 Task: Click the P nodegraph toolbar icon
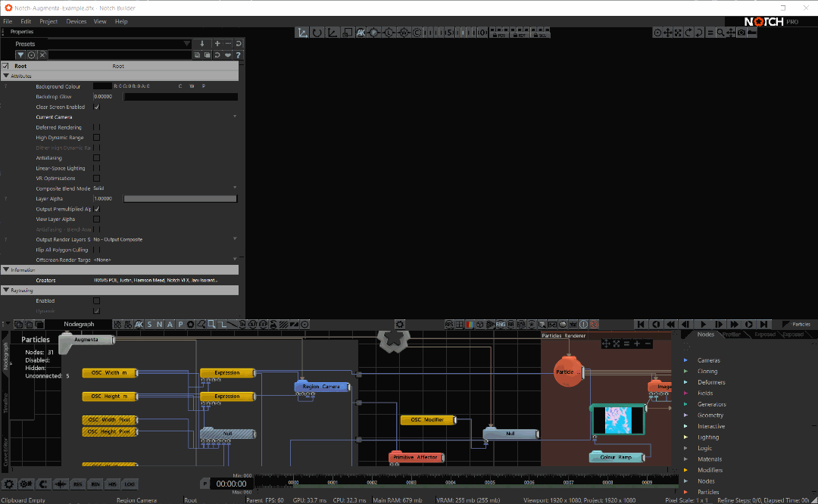pyautogui.click(x=180, y=324)
